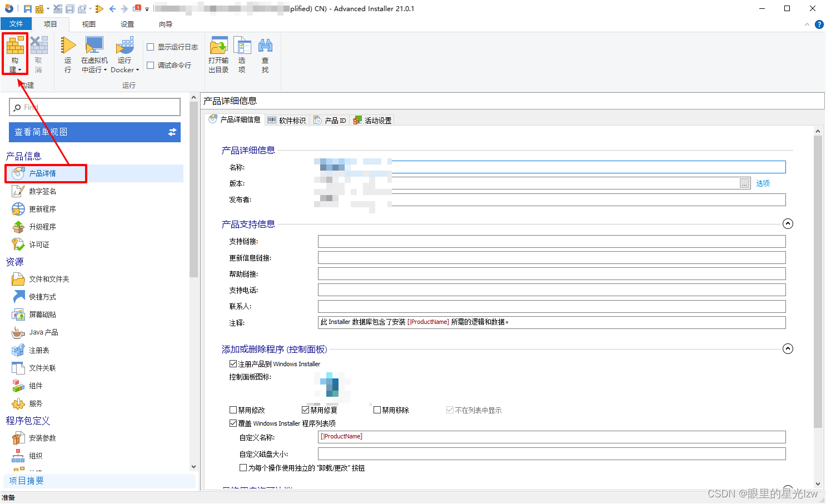Switch to the 软件标识 tab
Viewport: 826px width, 504px height.
287,119
